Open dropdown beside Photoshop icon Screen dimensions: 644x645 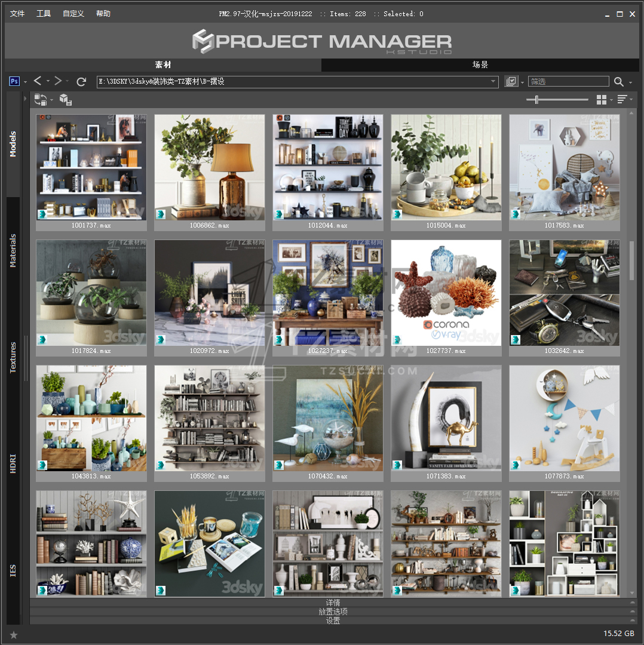tap(25, 82)
